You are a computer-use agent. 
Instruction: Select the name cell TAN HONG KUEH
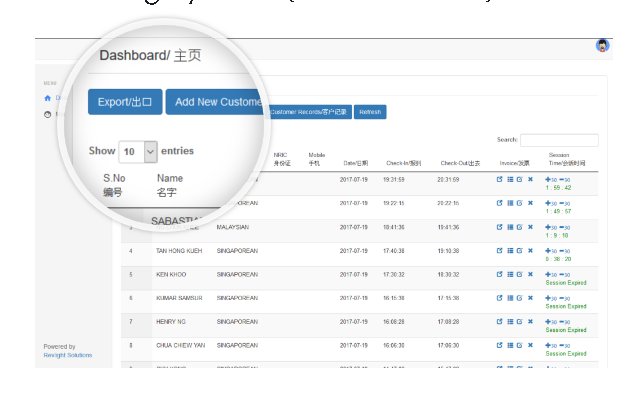click(x=179, y=251)
